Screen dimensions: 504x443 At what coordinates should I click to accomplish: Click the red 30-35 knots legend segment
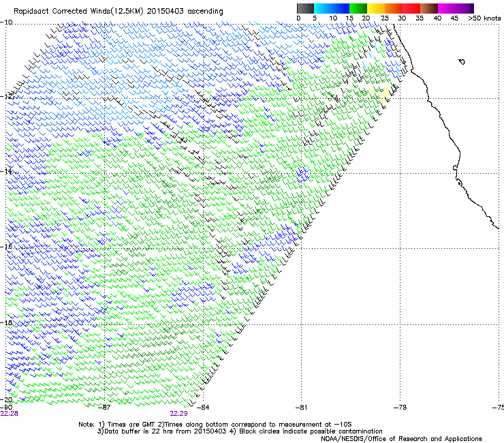click(411, 8)
